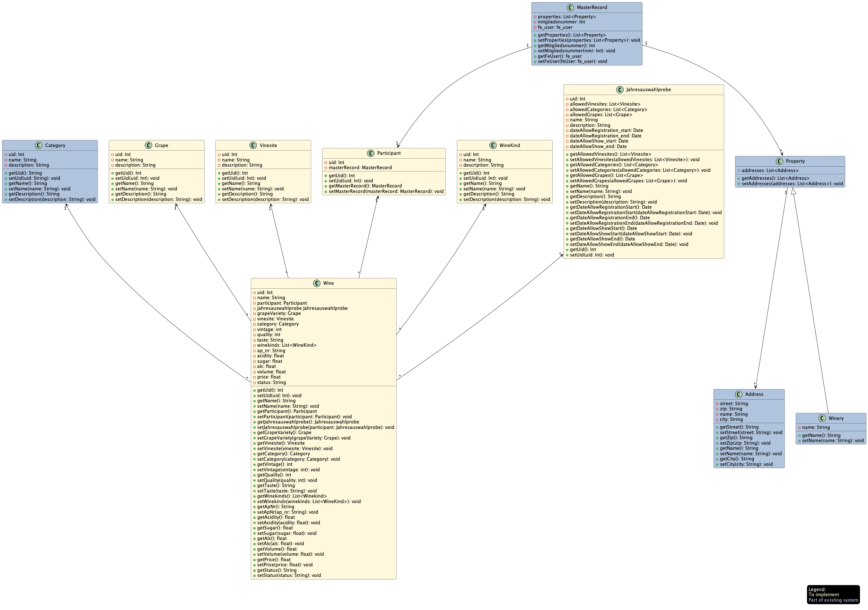This screenshot has height=610, width=868.
Task: Click the Participant class circle icon
Action: point(371,153)
